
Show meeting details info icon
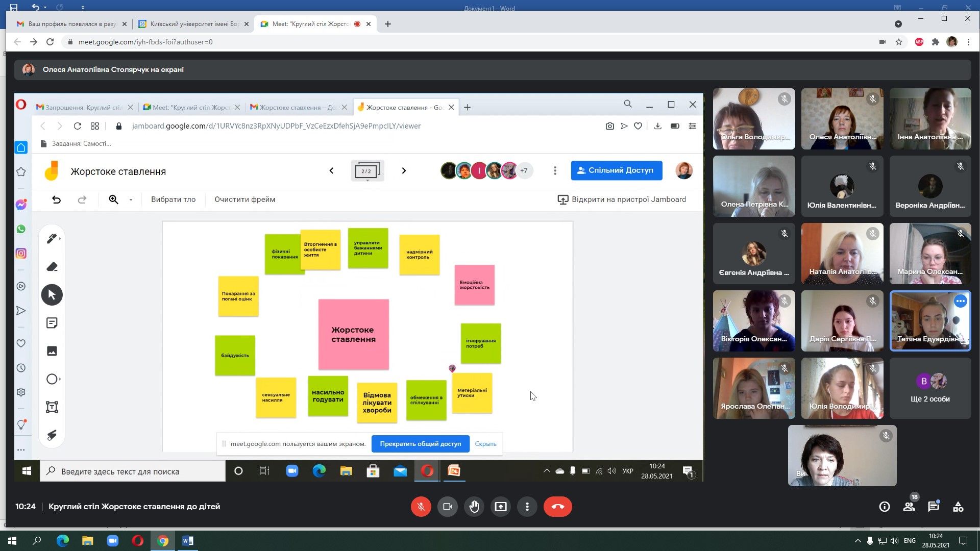tap(885, 507)
